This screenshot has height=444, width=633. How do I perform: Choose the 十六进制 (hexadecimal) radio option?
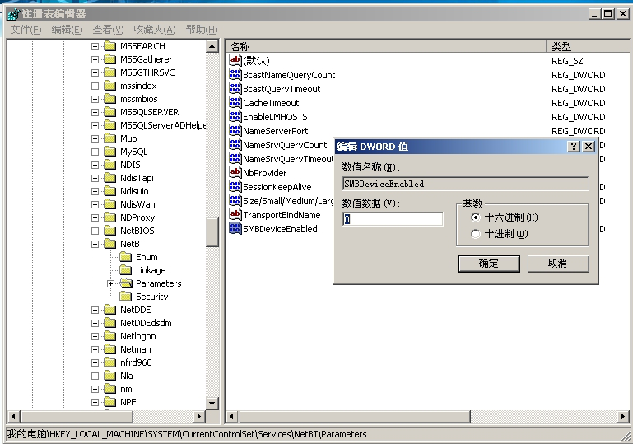476,218
